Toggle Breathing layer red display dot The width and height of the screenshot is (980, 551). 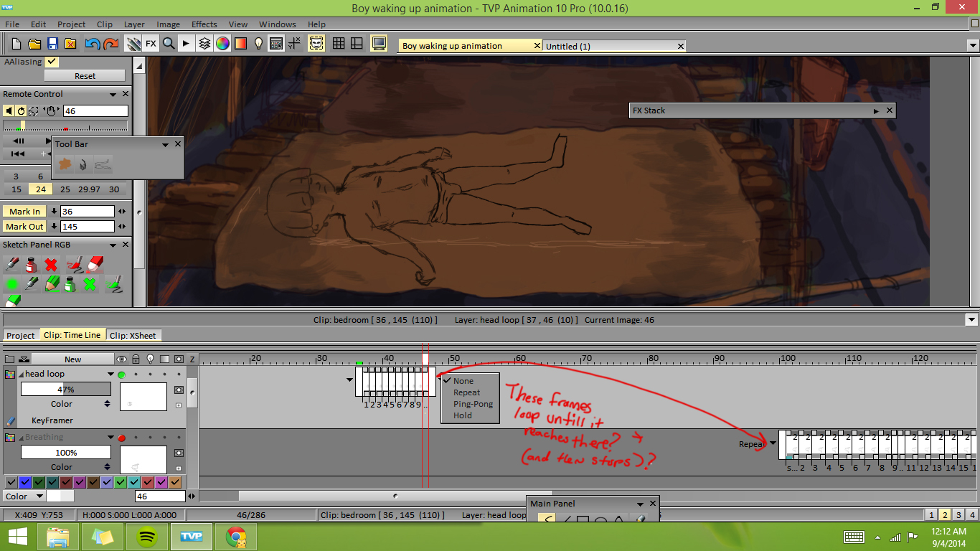(121, 438)
